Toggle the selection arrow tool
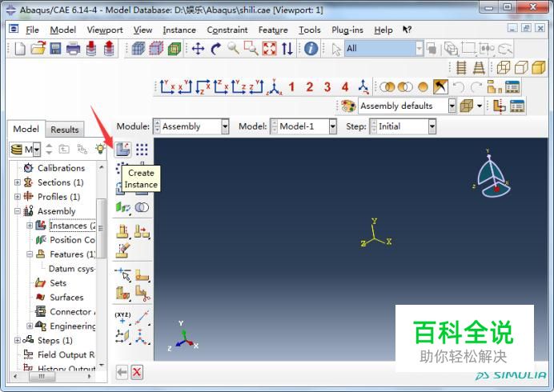Image resolution: width=554 pixels, height=392 pixels. [x=336, y=49]
